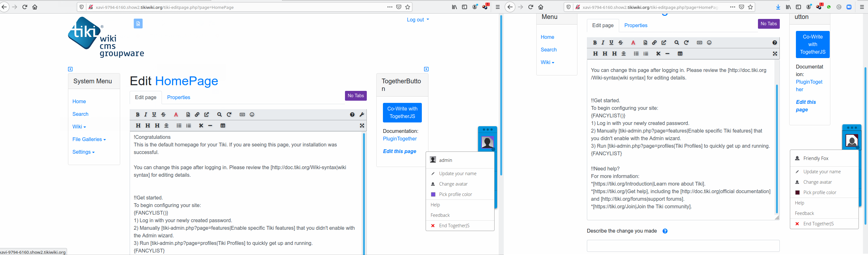Toggle right column visibility in left window
Viewport: 868px width, 255px height.
tap(426, 69)
